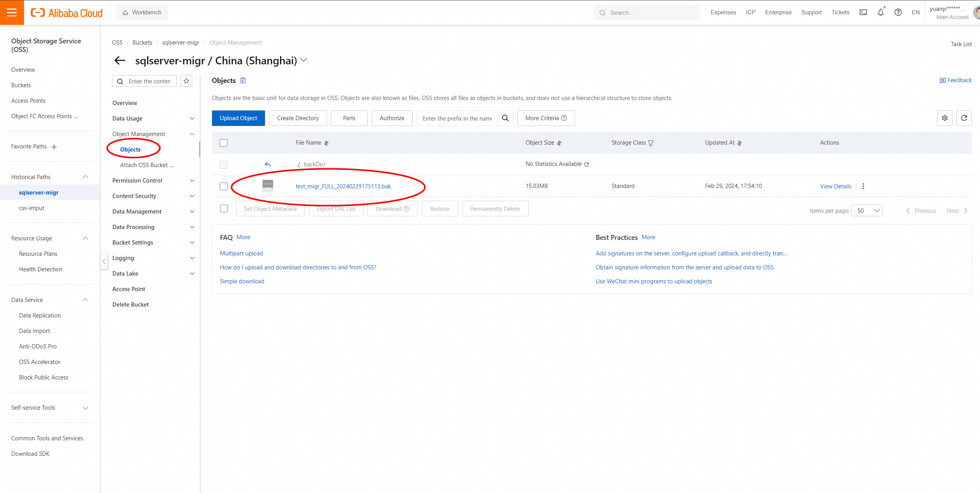Switch language via EN
This screenshot has width=980, height=493.
[915, 12]
